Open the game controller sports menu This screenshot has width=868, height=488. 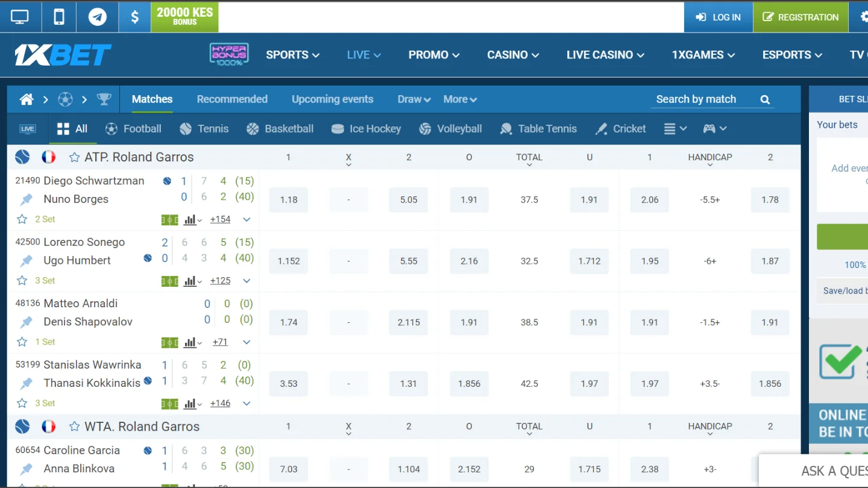[x=715, y=128]
